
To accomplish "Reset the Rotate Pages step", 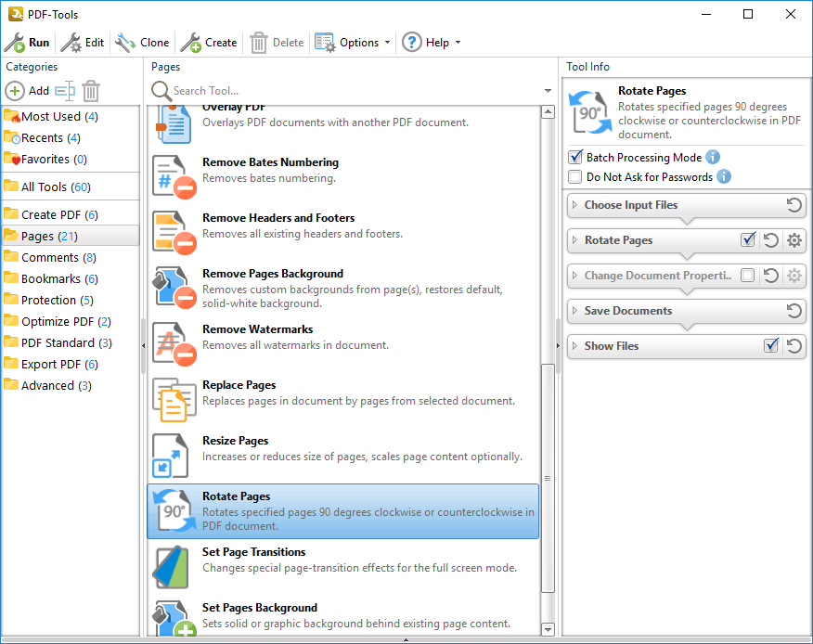I will click(771, 240).
